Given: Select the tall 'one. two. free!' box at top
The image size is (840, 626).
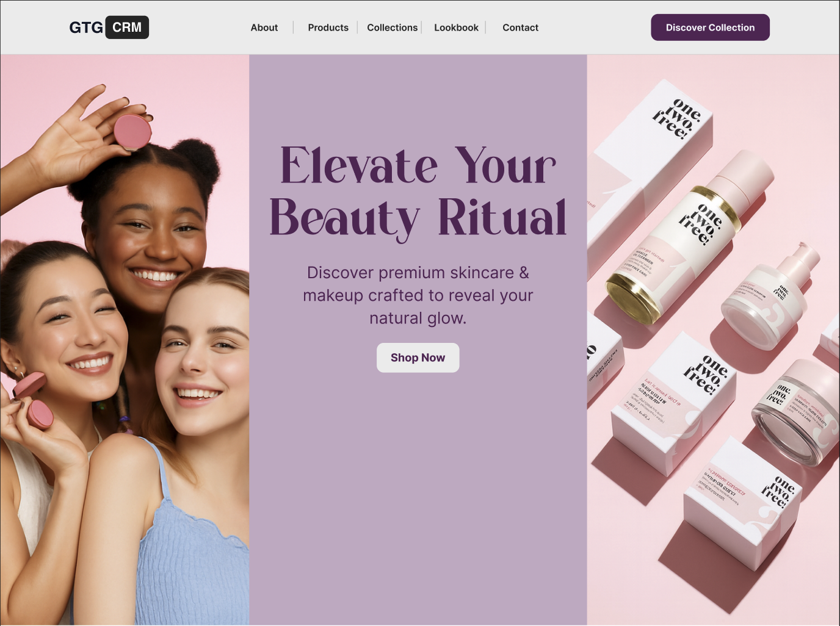Looking at the screenshot, I should [653, 177].
